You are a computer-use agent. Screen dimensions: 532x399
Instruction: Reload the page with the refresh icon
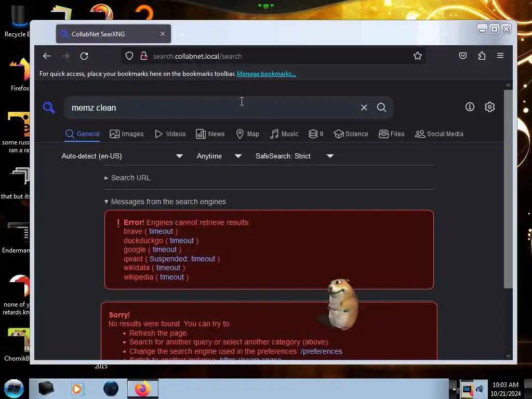84,56
